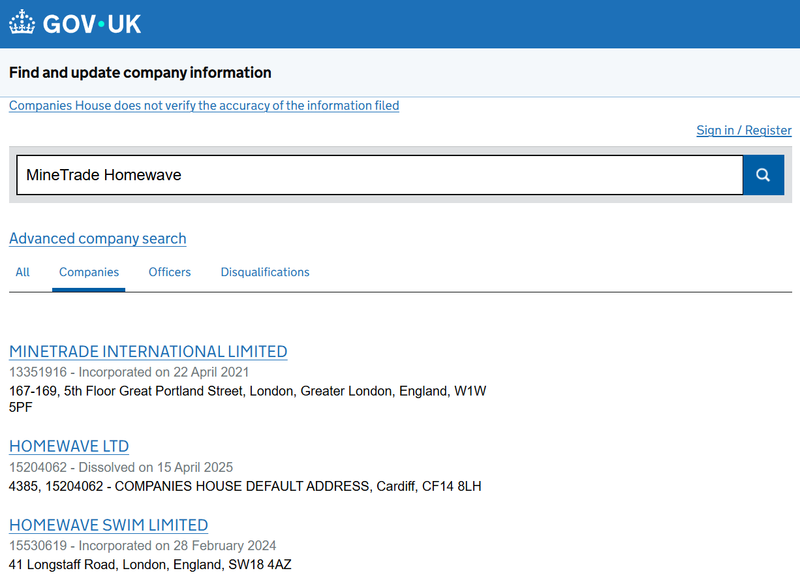Click the text 13351916 - Incorporated on 22 April 2021
Image resolution: width=800 pixels, height=579 pixels.
click(x=129, y=372)
